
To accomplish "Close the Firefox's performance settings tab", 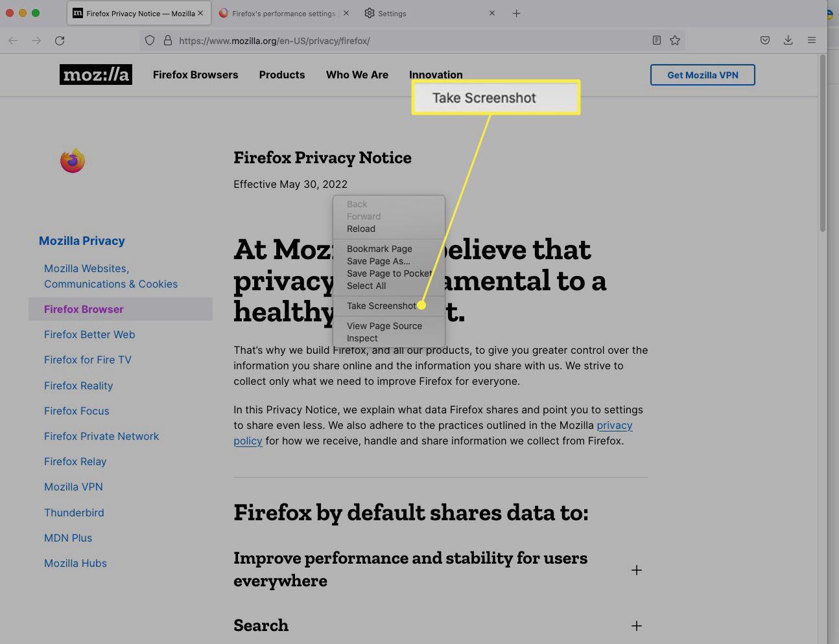I will [x=346, y=13].
